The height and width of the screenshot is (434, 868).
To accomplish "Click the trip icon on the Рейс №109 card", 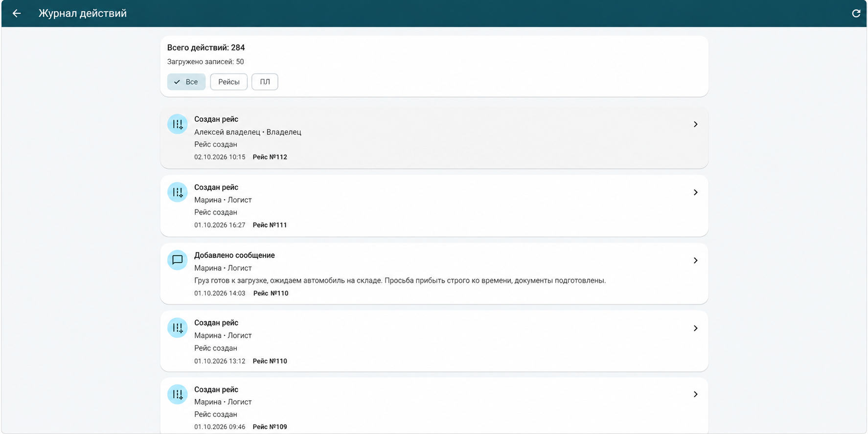I will (178, 394).
